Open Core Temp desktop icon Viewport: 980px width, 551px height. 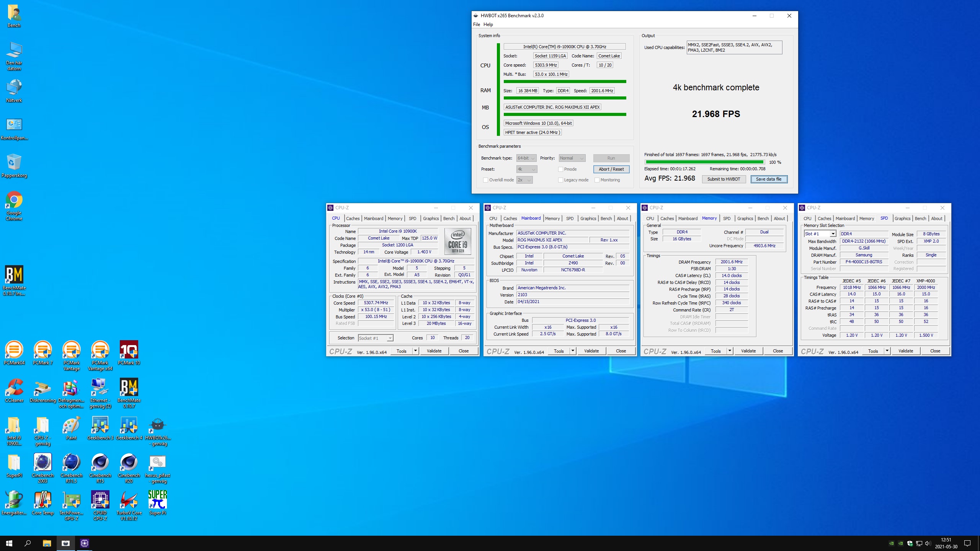click(x=43, y=503)
